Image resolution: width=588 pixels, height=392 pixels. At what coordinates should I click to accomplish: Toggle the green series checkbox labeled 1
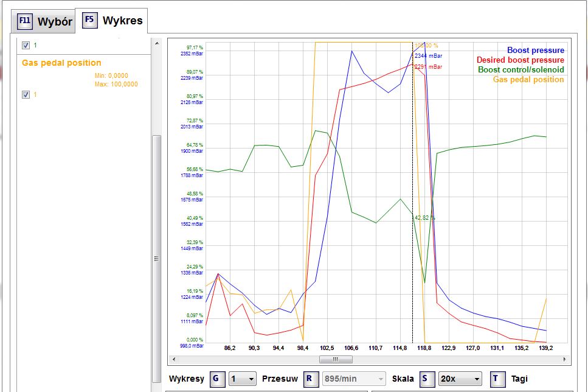click(x=26, y=45)
